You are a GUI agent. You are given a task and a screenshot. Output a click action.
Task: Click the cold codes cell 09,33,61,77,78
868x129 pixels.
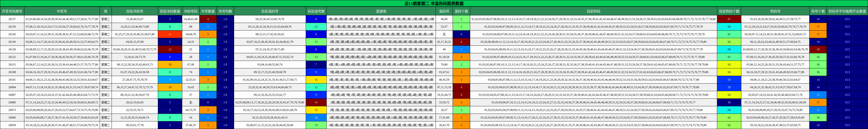point(135,125)
